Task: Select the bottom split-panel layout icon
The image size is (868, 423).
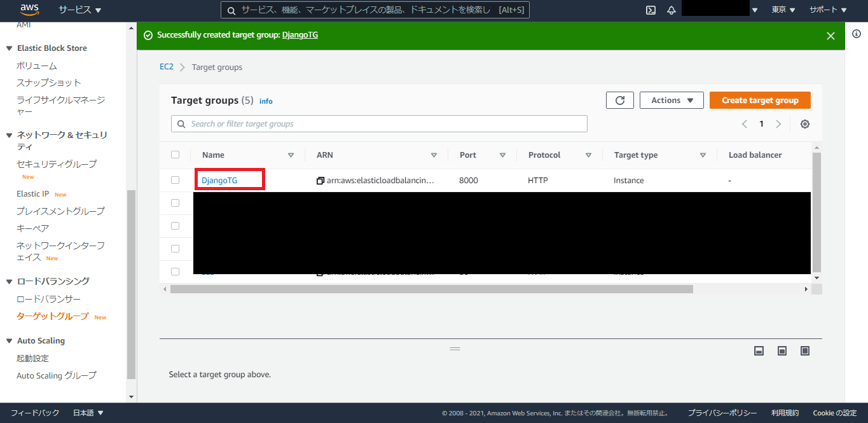Action: [x=759, y=350]
